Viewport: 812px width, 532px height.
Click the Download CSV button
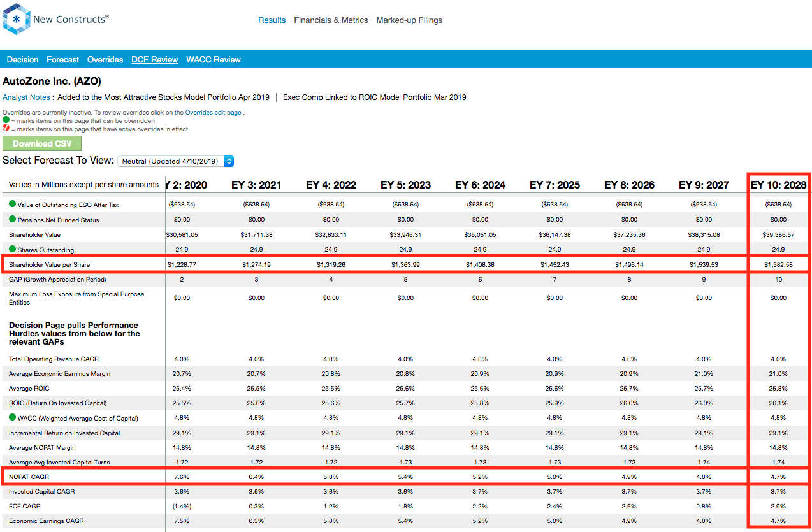pos(42,143)
